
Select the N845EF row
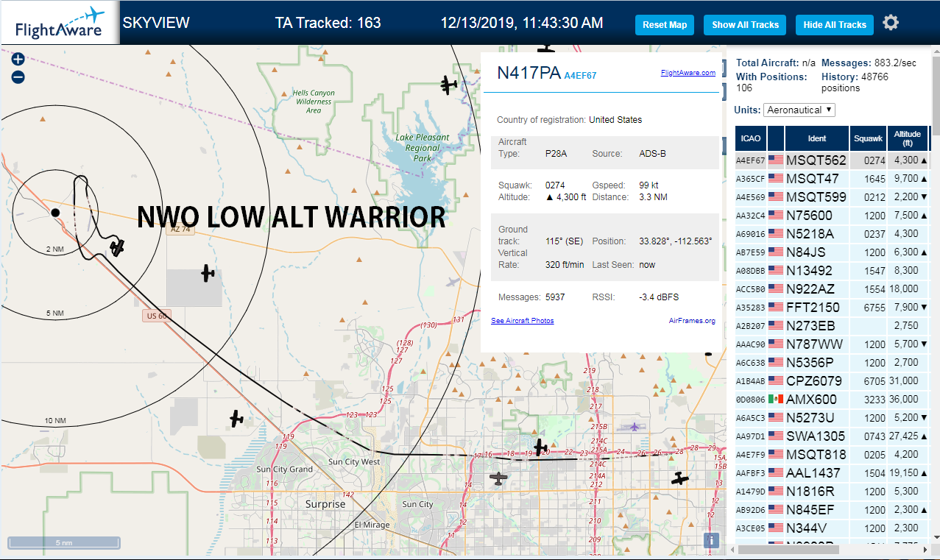pyautogui.click(x=832, y=509)
